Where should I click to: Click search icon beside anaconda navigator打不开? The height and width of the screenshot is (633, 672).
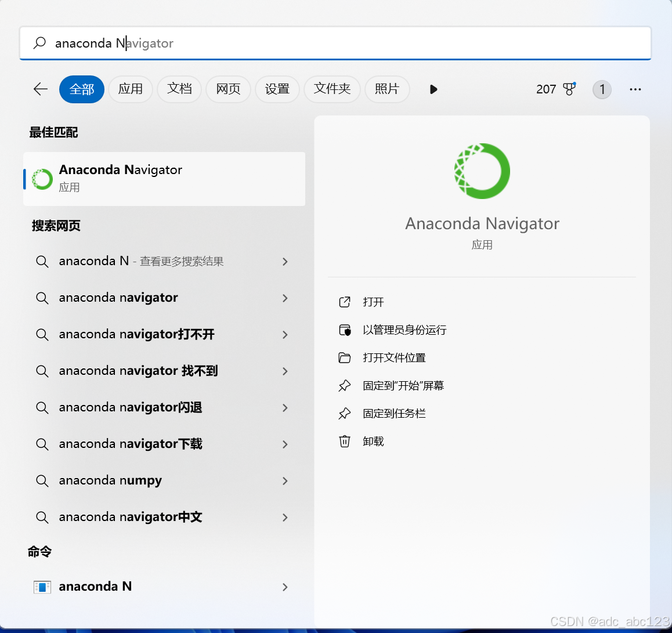42,334
